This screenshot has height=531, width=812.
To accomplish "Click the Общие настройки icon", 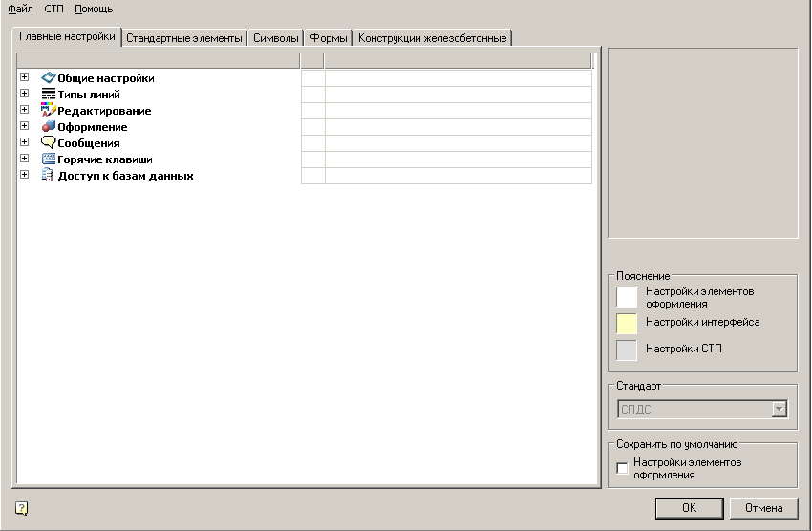I will coord(49,78).
